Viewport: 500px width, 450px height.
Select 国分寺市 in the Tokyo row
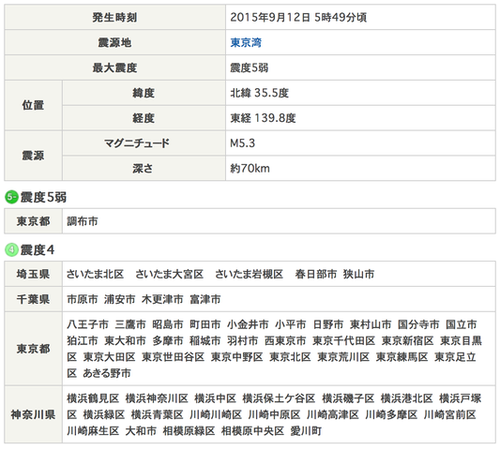(x=418, y=324)
